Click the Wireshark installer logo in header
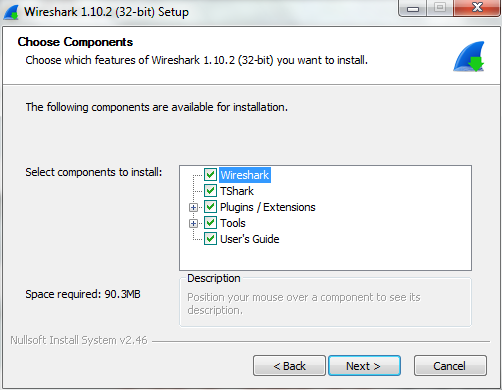Screen dimensions: 502x390 pyautogui.click(x=469, y=56)
